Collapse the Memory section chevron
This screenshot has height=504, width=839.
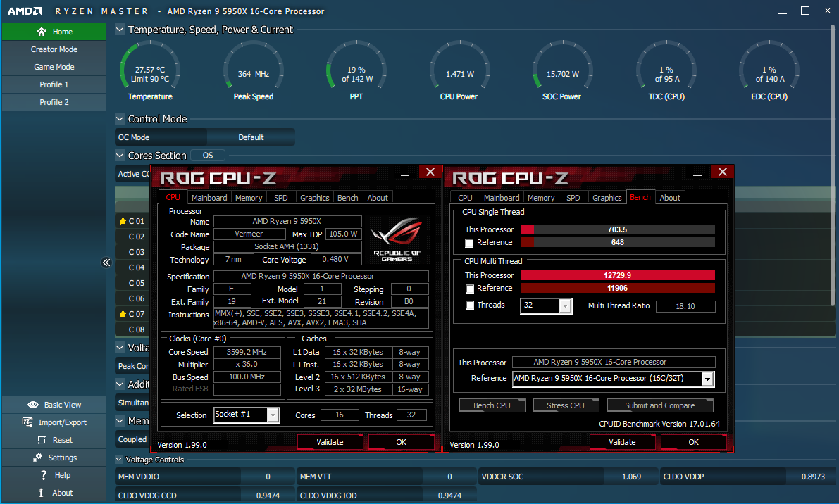coord(120,421)
